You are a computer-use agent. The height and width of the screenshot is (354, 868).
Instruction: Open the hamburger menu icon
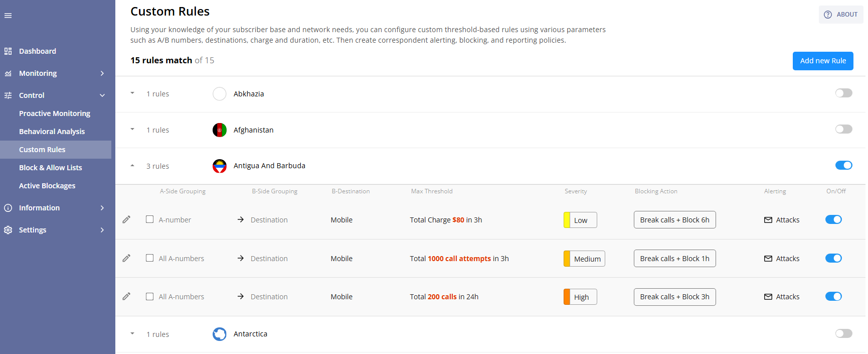[8, 16]
